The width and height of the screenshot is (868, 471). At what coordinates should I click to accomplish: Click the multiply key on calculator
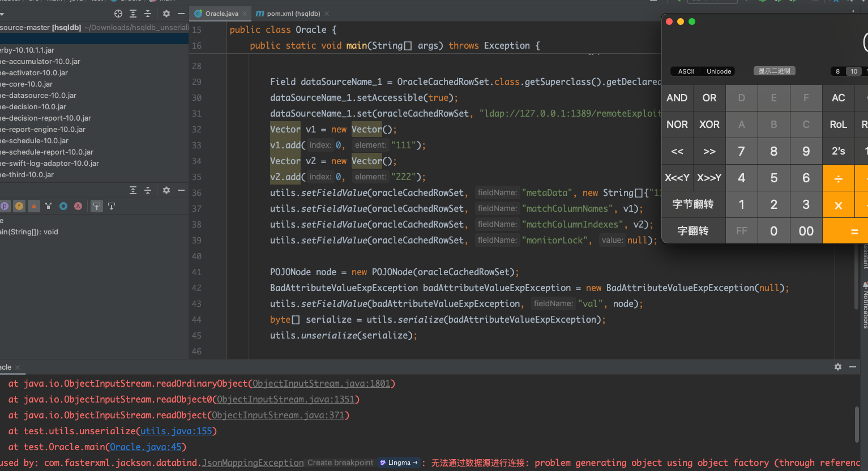click(x=839, y=204)
